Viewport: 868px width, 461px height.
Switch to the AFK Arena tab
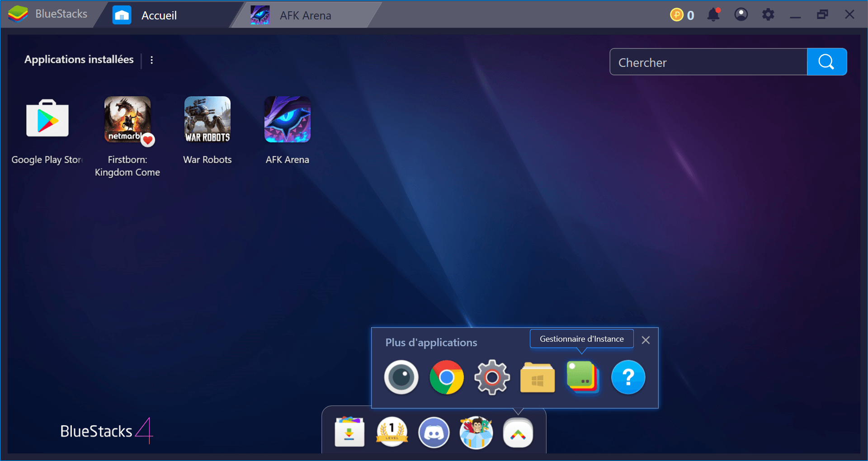coord(307,15)
